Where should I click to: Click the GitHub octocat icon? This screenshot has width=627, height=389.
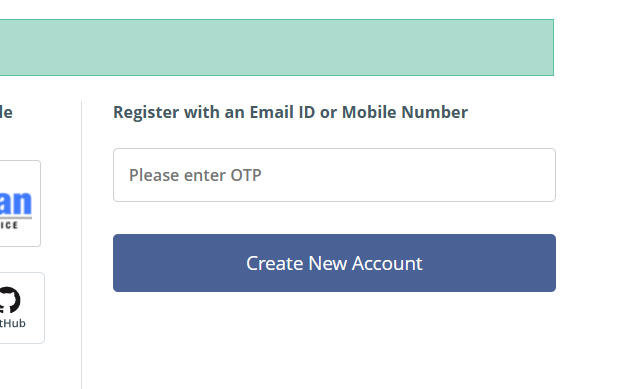pos(9,300)
